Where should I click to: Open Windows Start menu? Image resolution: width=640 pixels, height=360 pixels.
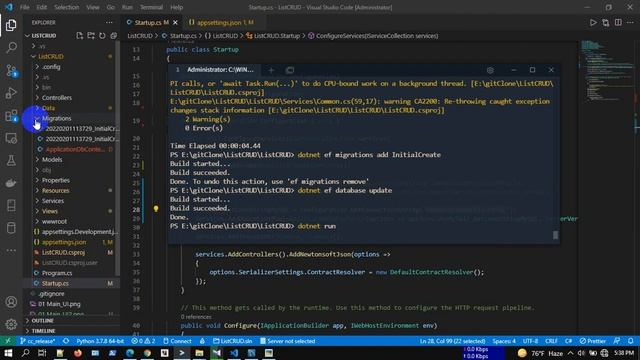point(8,353)
